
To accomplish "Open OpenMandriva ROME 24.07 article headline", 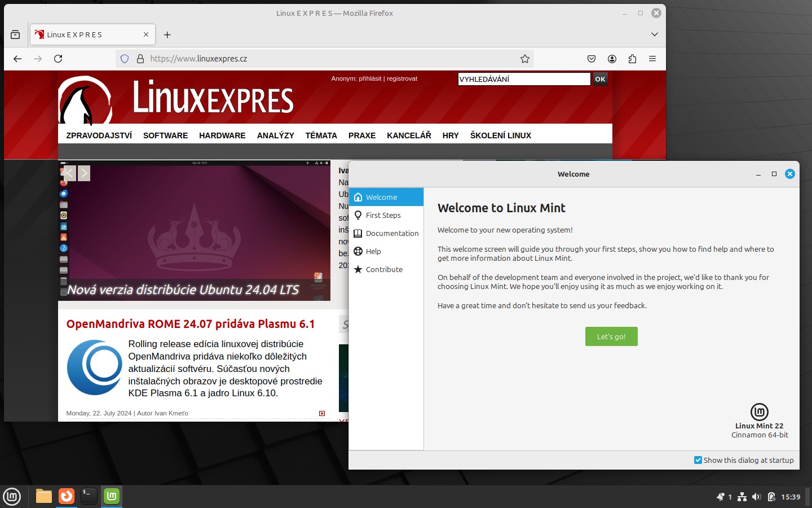I will 191,324.
